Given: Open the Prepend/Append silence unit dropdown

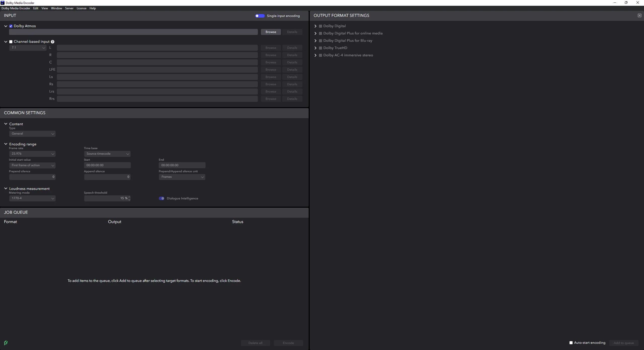Looking at the screenshot, I should click(x=182, y=177).
